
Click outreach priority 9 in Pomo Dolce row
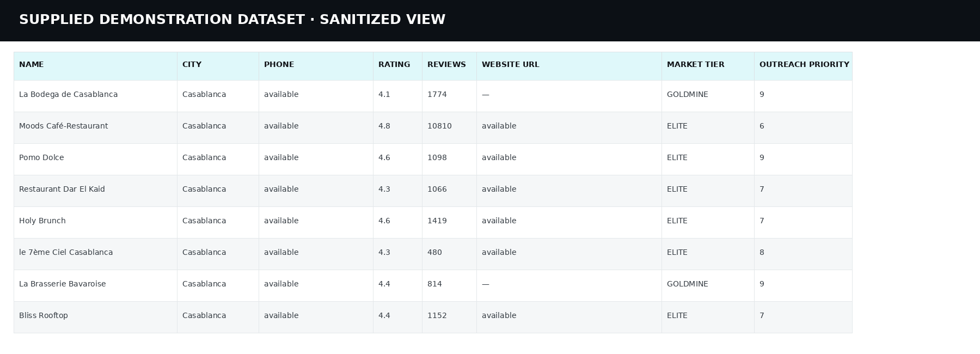[762, 157]
